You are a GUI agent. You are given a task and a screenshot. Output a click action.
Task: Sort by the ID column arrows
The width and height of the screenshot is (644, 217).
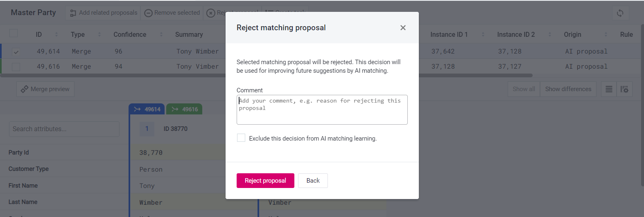(x=56, y=34)
